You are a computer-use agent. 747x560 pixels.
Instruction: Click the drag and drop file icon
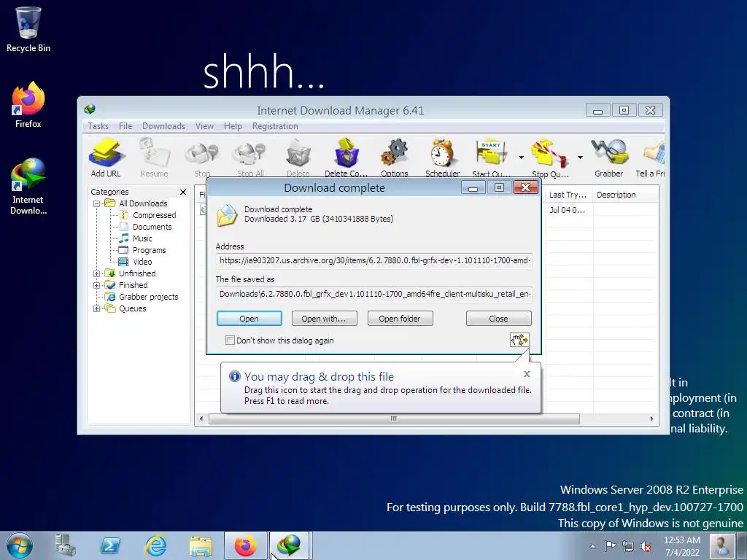(x=519, y=340)
